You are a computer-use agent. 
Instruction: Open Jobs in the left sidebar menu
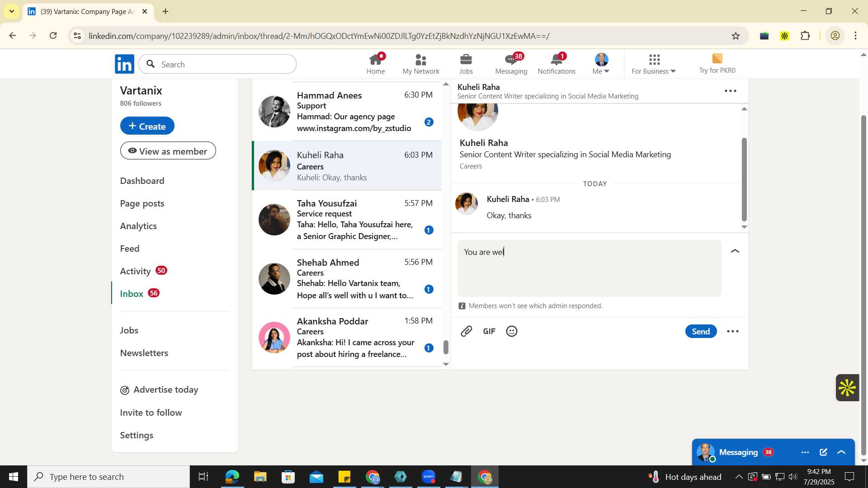pyautogui.click(x=129, y=330)
